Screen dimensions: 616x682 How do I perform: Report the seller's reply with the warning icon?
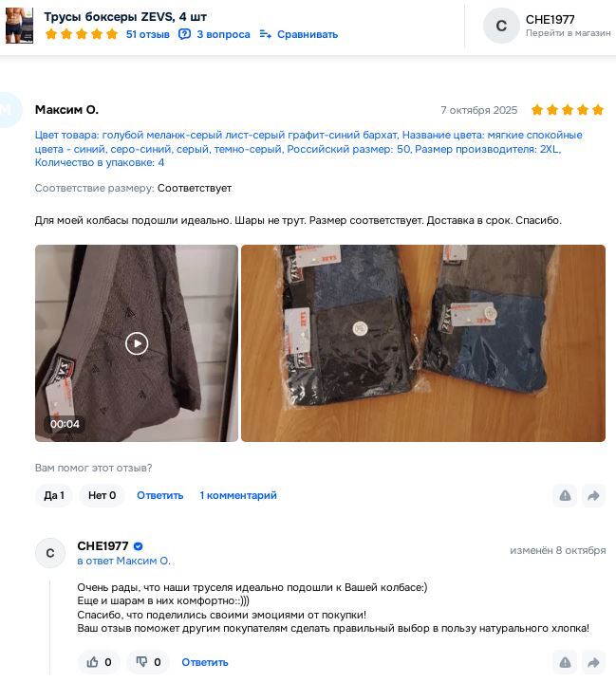565,662
